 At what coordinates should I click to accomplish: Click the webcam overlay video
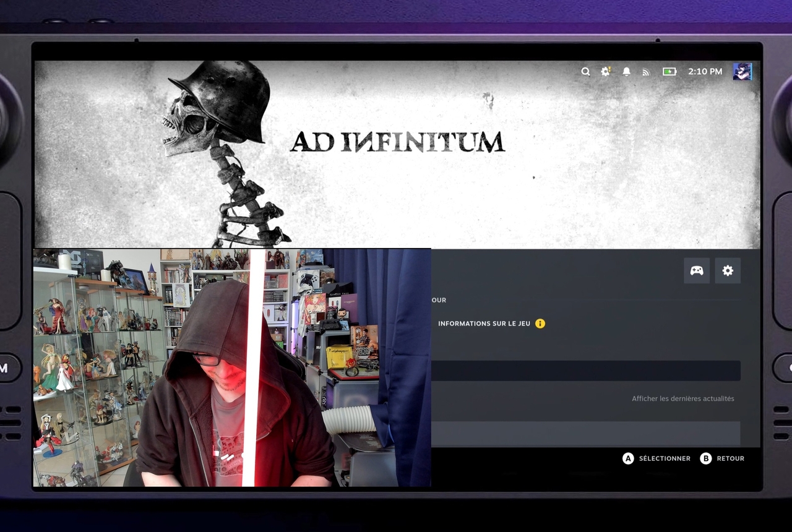point(232,368)
